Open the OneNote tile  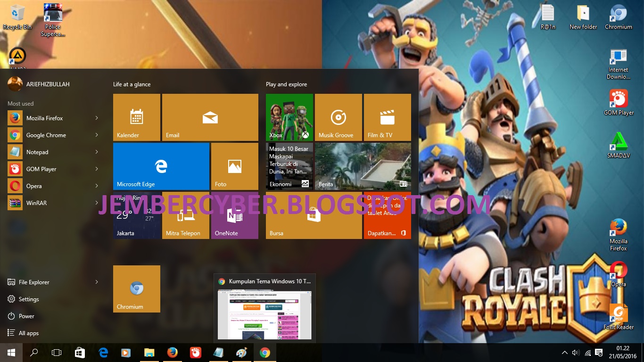[235, 215]
